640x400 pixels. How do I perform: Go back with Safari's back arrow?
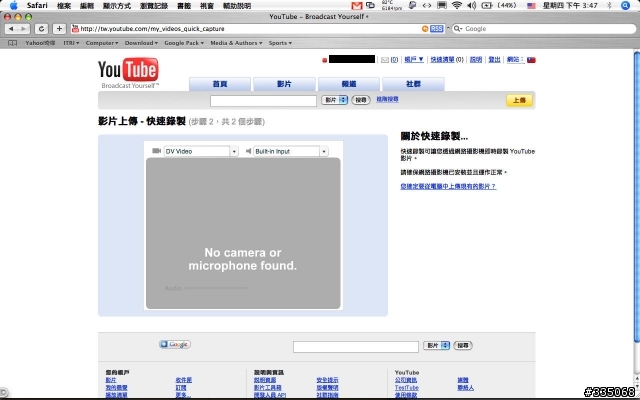coord(11,29)
